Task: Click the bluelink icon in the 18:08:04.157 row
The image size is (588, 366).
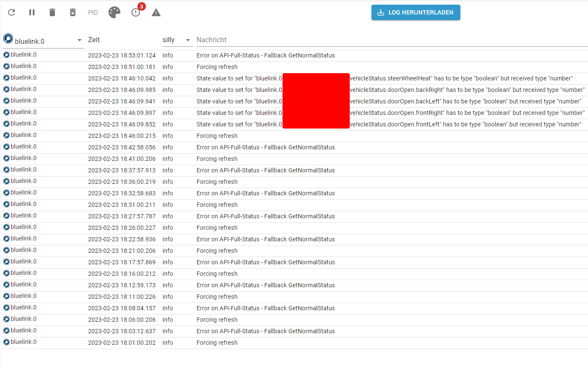Action: pyautogui.click(x=6, y=308)
